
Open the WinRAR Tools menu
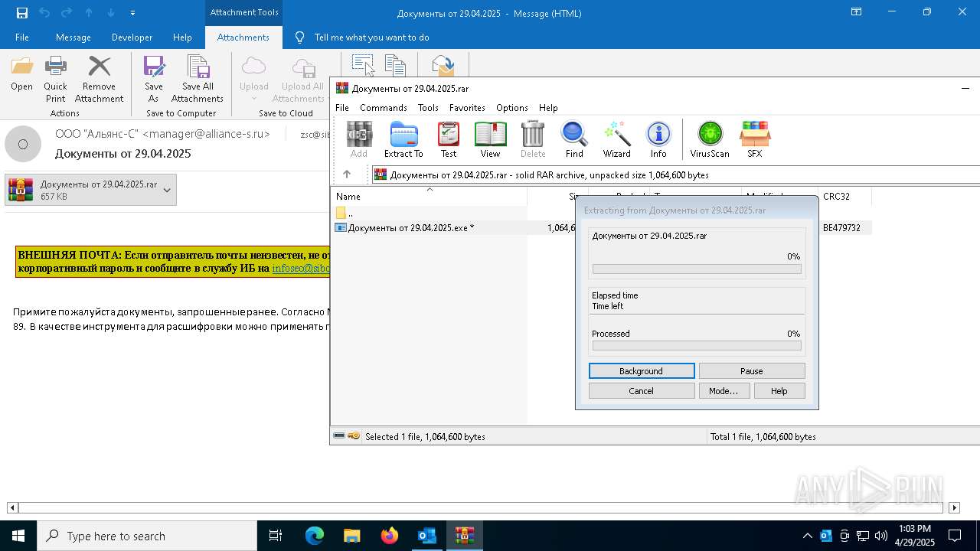pos(428,108)
